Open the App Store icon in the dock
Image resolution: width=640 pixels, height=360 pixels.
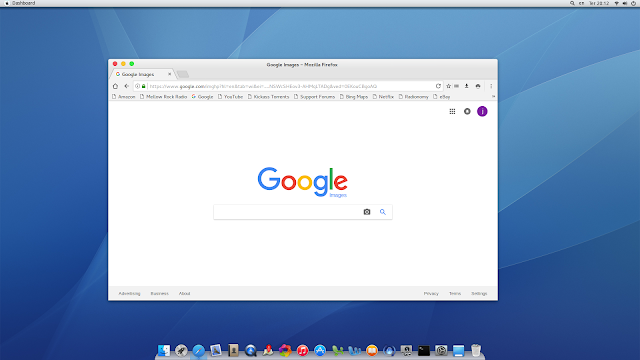(x=320, y=350)
